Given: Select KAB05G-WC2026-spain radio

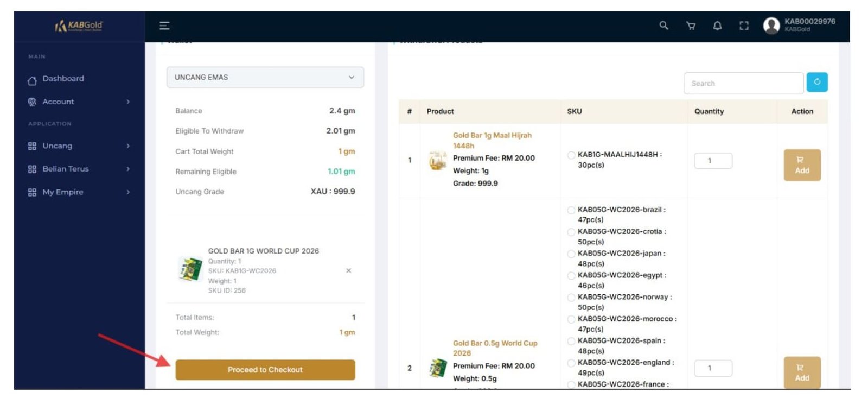Looking at the screenshot, I should click(x=571, y=341).
